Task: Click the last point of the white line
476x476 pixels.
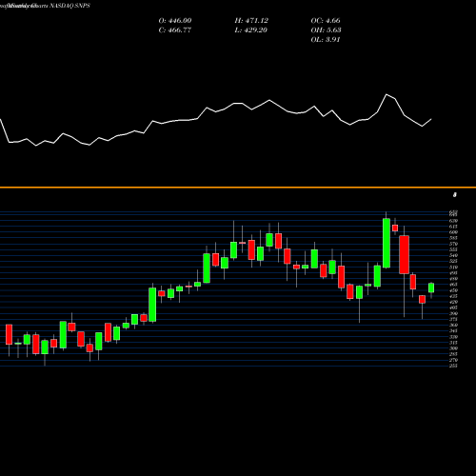Action: (x=431, y=119)
